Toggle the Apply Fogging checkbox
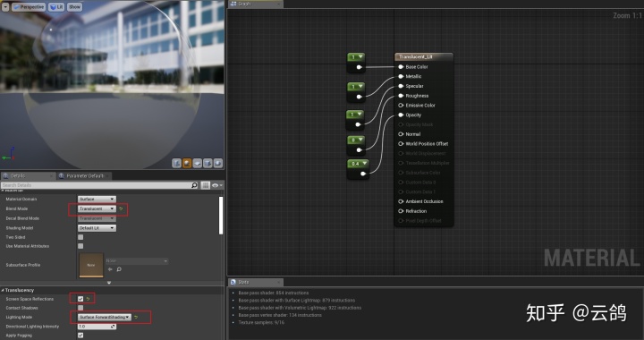 (x=80, y=336)
